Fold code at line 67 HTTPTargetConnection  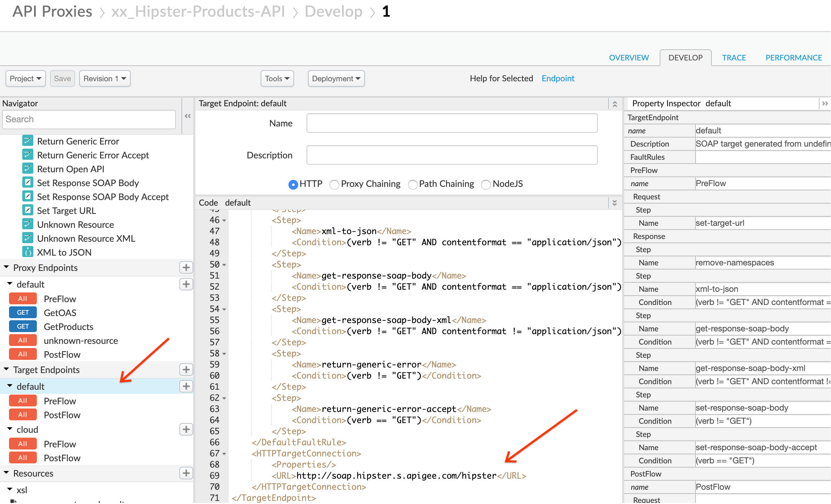coord(224,454)
